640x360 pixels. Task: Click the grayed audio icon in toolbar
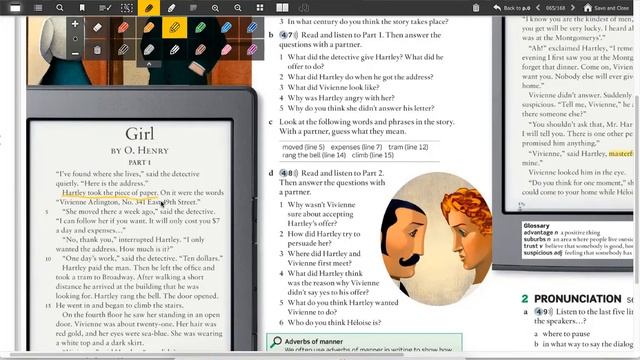click(x=304, y=8)
